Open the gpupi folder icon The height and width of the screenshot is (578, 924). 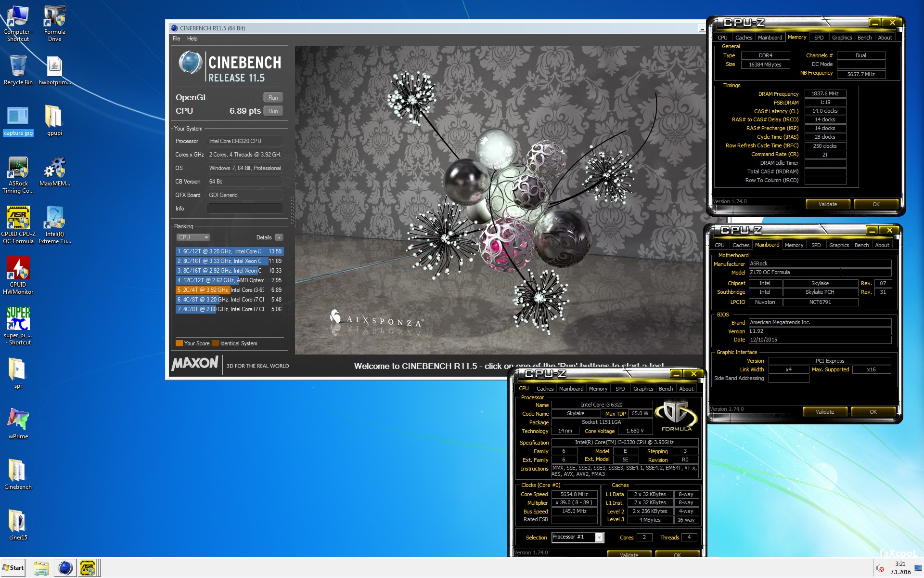54,120
